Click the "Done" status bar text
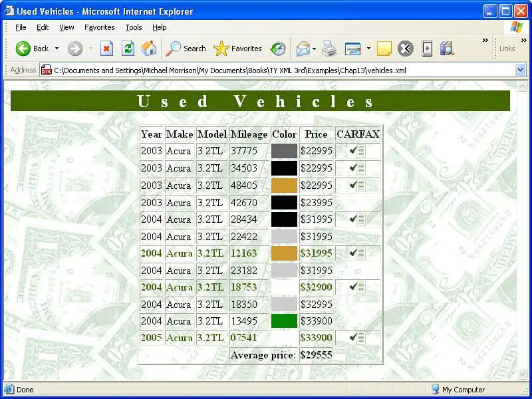Image resolution: width=532 pixels, height=399 pixels. (25, 390)
